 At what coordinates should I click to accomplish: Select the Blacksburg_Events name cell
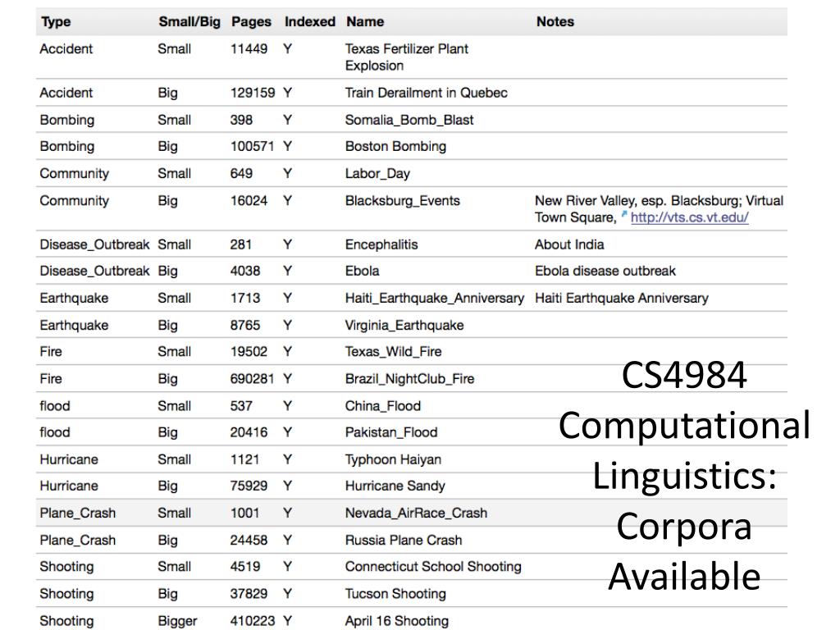[x=402, y=201]
